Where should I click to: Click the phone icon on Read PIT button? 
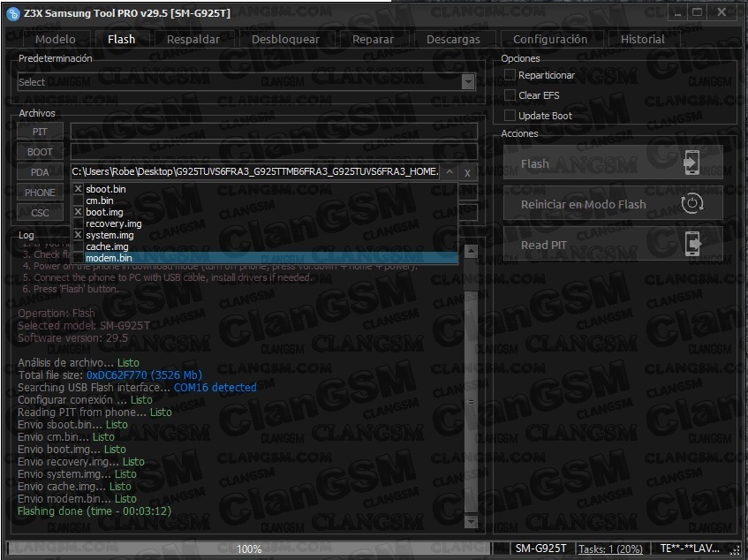tap(692, 244)
